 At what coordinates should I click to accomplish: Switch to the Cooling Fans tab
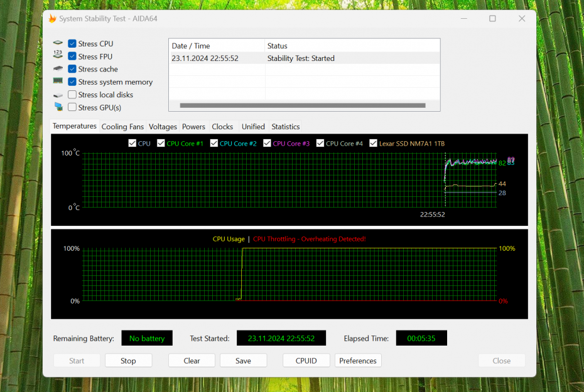point(122,127)
